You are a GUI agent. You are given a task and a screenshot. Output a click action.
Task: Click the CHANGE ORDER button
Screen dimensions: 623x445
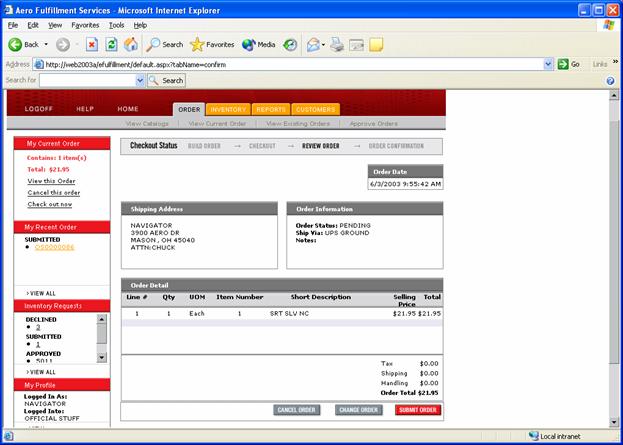click(359, 410)
